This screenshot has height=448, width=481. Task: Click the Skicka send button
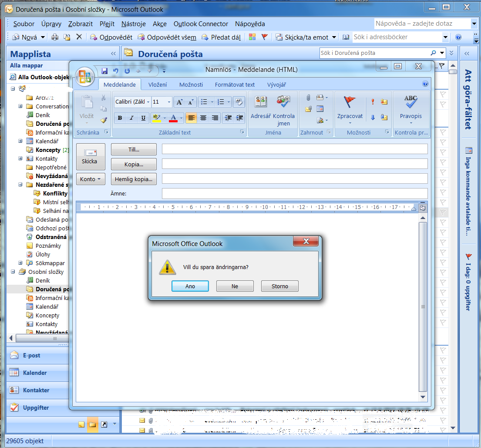click(91, 156)
